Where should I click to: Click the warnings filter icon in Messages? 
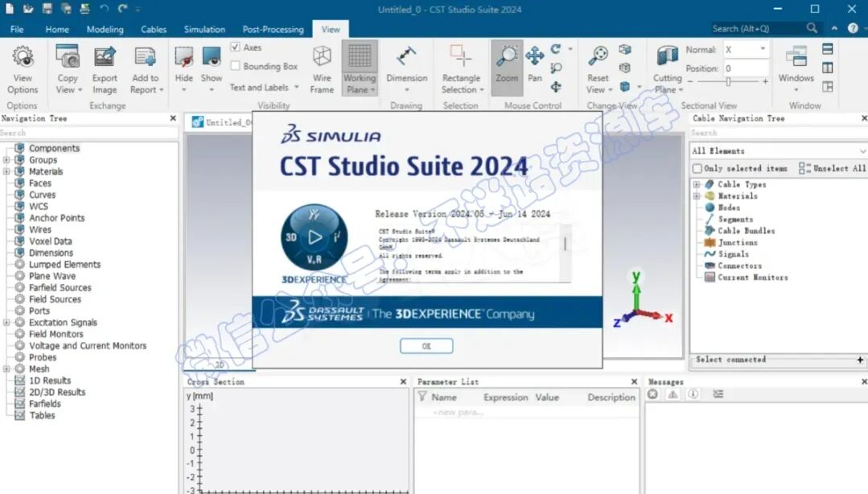673,393
